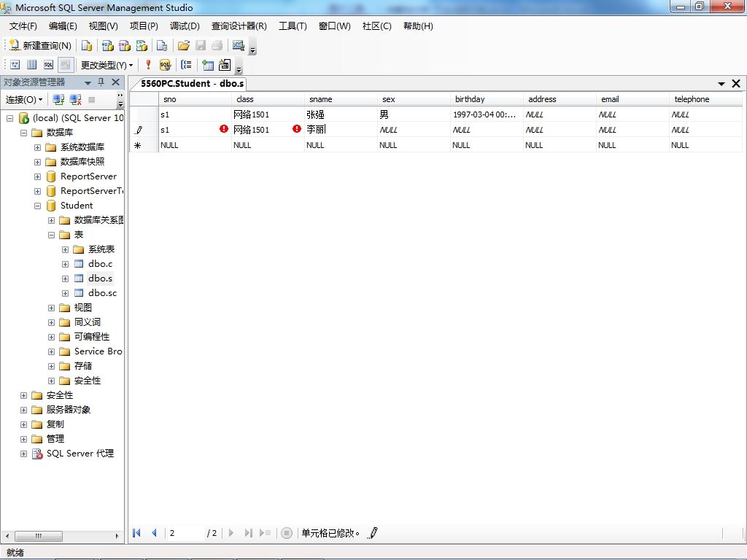The height and width of the screenshot is (560, 747).
Task: Create a SQL Server Compact query
Action: click(162, 45)
